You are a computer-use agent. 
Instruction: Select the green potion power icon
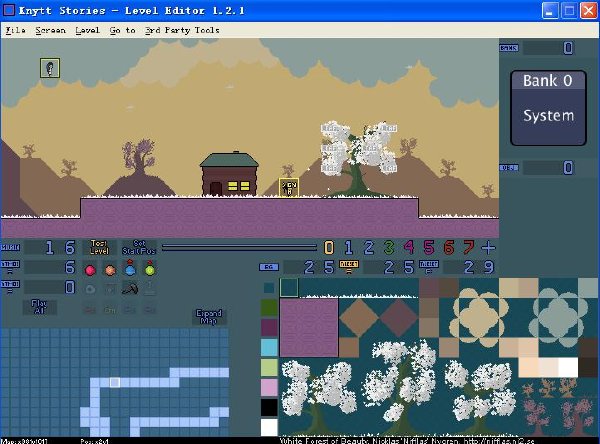pos(150,268)
